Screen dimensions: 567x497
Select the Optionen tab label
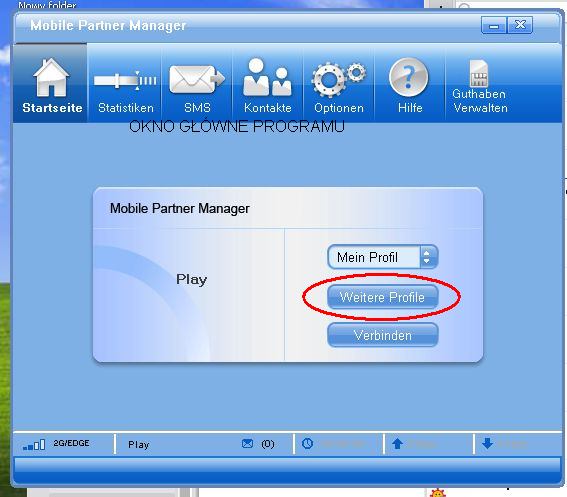(339, 108)
